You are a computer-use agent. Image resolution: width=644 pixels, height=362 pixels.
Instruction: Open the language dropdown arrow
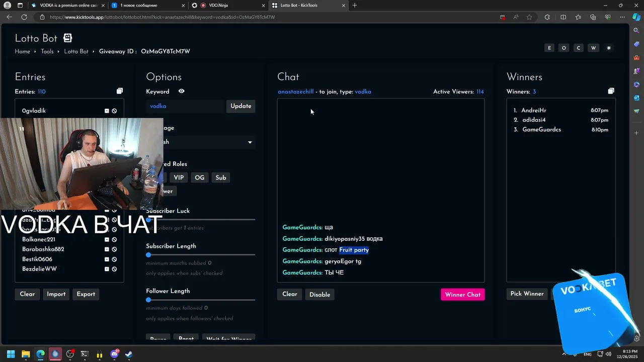(250, 142)
